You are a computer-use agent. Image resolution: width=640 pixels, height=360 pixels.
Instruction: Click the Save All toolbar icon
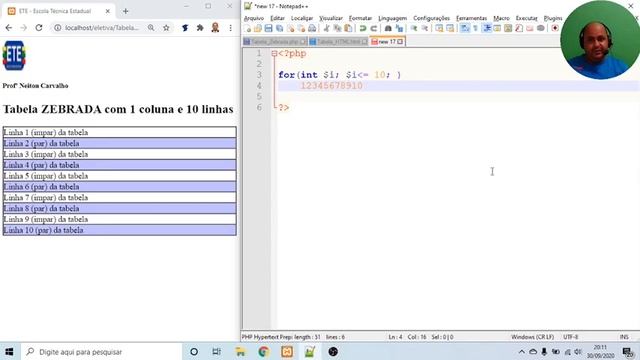(x=279, y=28)
